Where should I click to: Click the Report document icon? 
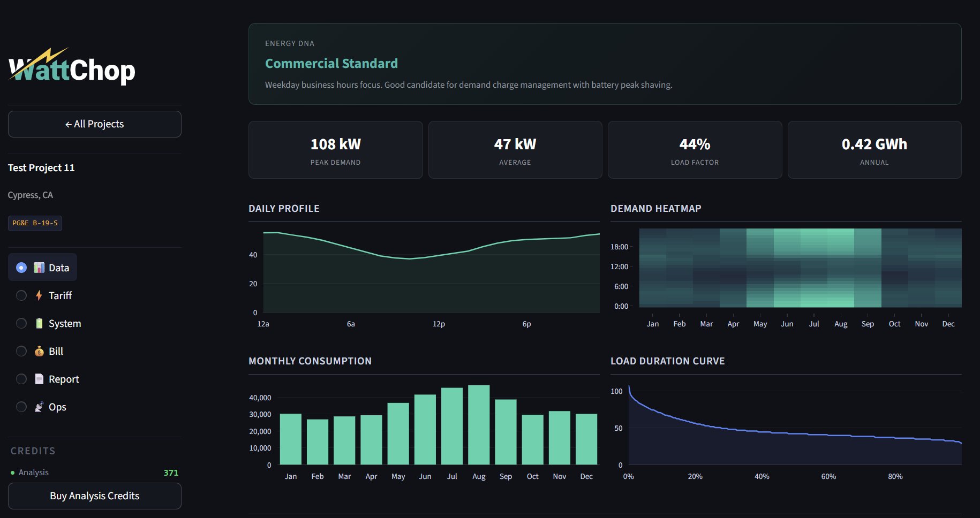point(39,378)
